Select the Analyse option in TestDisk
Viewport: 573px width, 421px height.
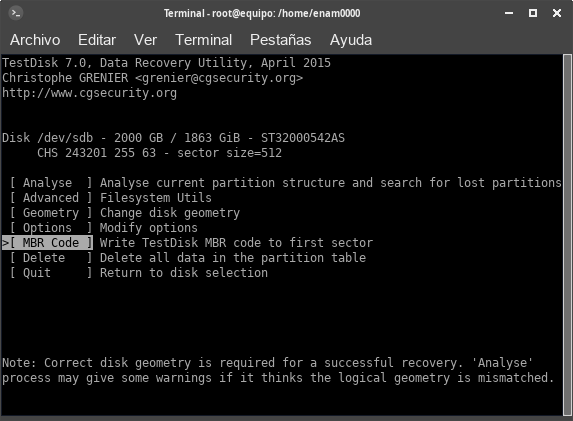pyautogui.click(x=51, y=183)
